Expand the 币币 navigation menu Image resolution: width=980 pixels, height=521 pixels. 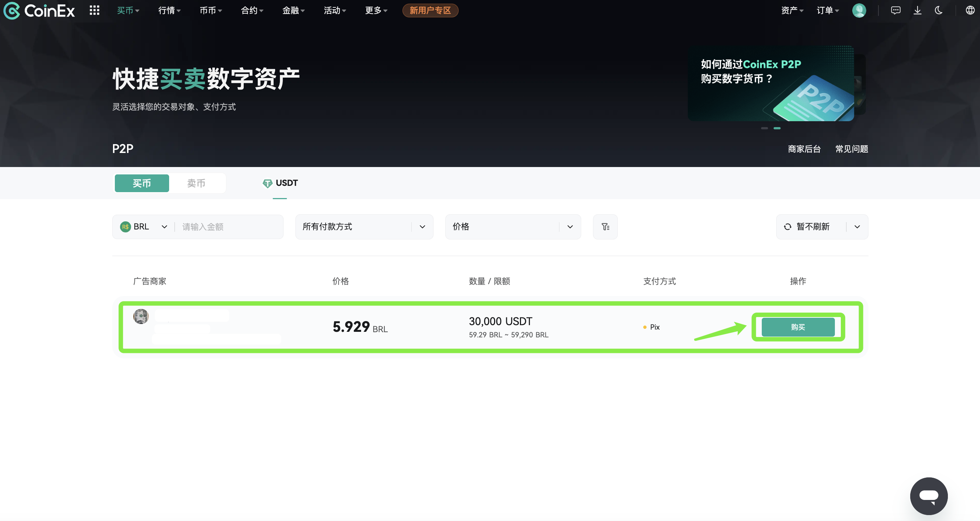211,10
